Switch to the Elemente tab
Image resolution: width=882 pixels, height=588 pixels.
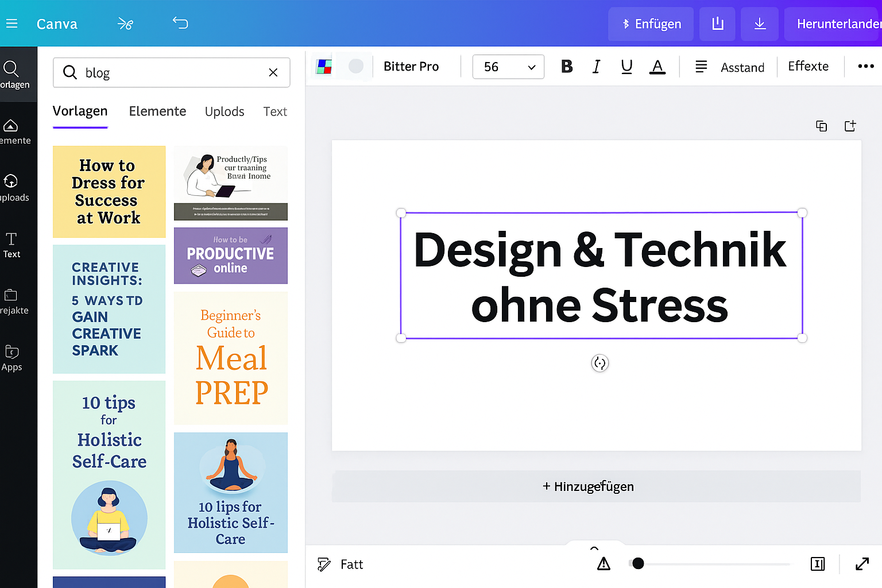[157, 111]
